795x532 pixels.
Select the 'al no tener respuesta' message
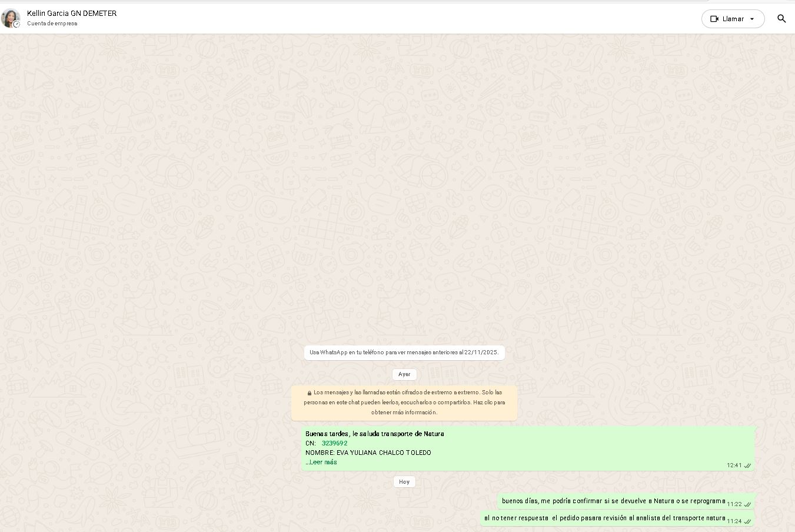coord(604,518)
